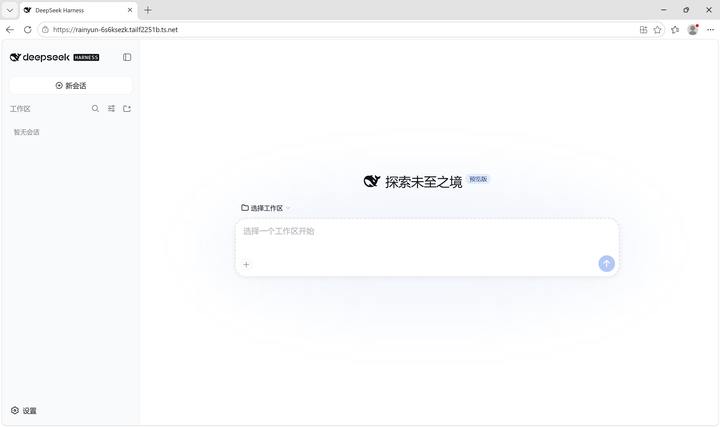This screenshot has width=720, height=427.
Task: Click the 探索未至之境 heading
Action: [423, 182]
